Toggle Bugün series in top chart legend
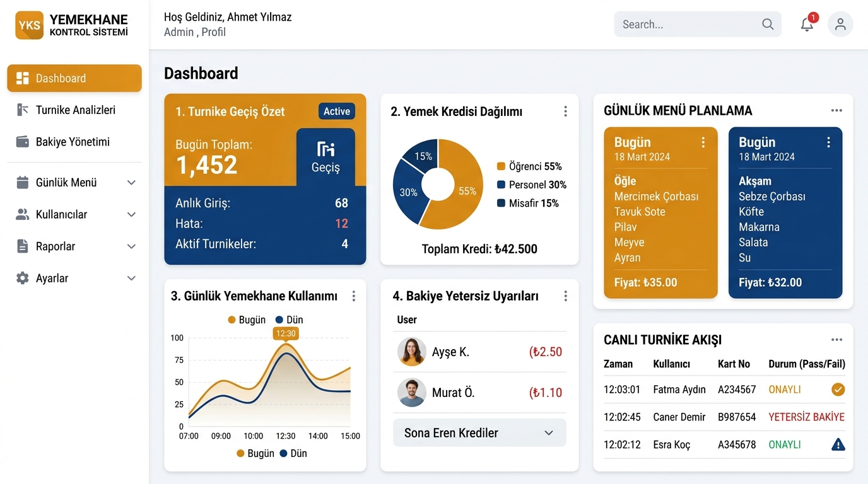The height and width of the screenshot is (484, 868). point(247,320)
